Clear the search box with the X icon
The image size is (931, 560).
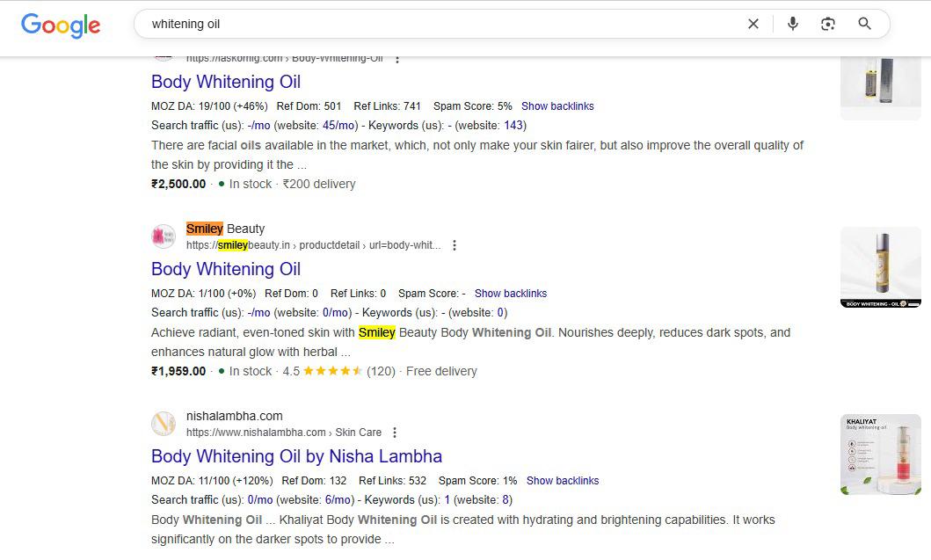coord(753,24)
